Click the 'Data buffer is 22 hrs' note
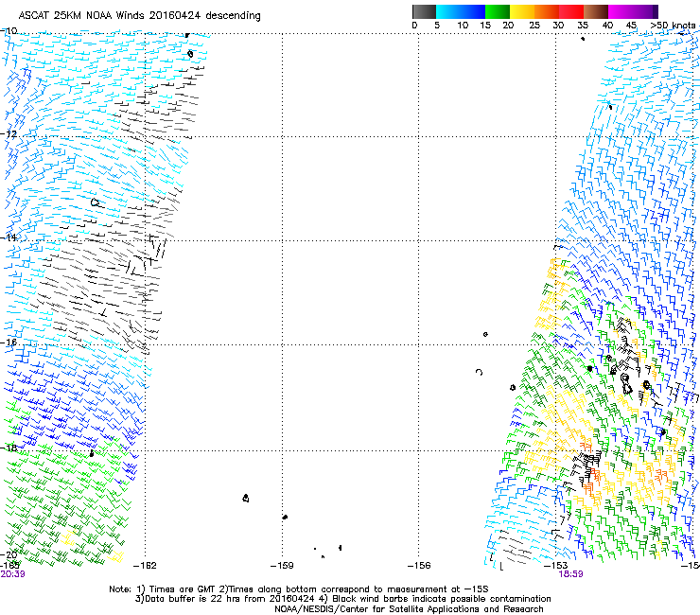The image size is (700, 615). (x=342, y=599)
